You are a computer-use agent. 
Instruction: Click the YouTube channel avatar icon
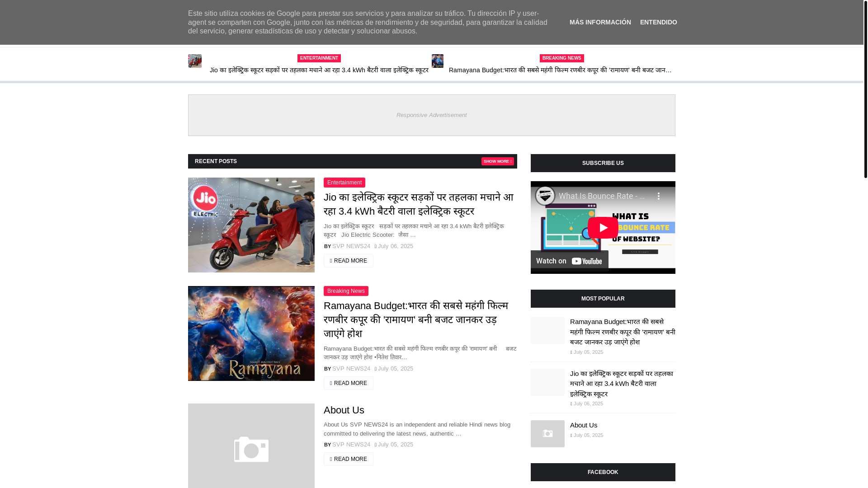pyautogui.click(x=545, y=196)
